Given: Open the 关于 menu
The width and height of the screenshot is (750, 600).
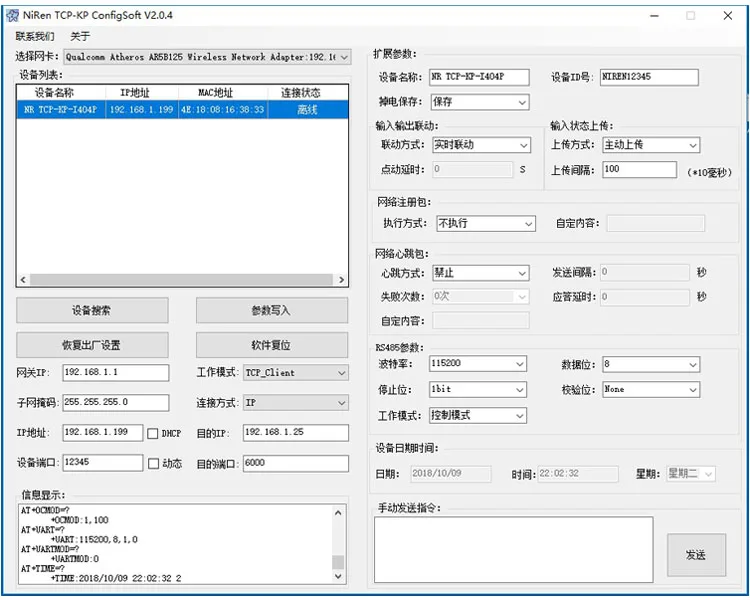Looking at the screenshot, I should (80, 36).
